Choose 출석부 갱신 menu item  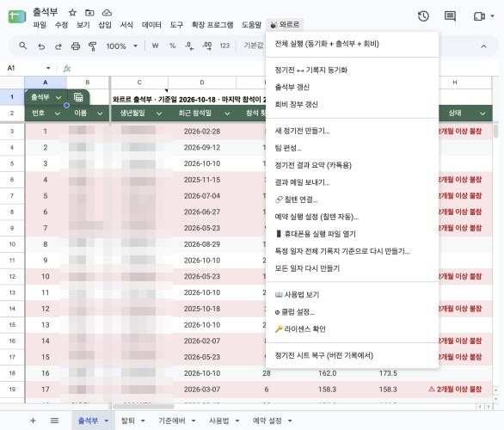[353, 87]
